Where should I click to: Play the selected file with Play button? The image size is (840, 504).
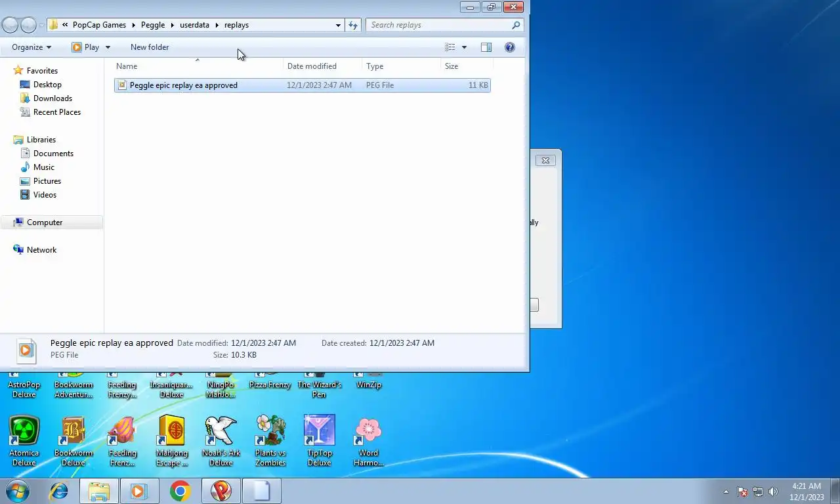(85, 47)
